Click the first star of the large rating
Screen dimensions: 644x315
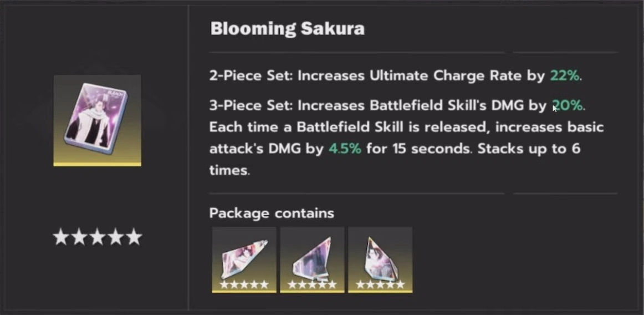[x=62, y=237]
